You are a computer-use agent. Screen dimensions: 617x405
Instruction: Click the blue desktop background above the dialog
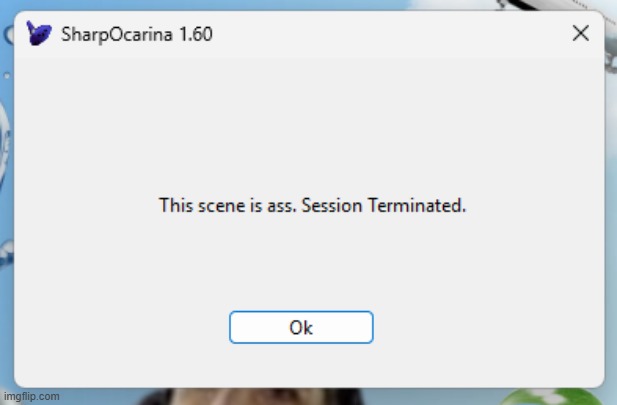(300, 5)
